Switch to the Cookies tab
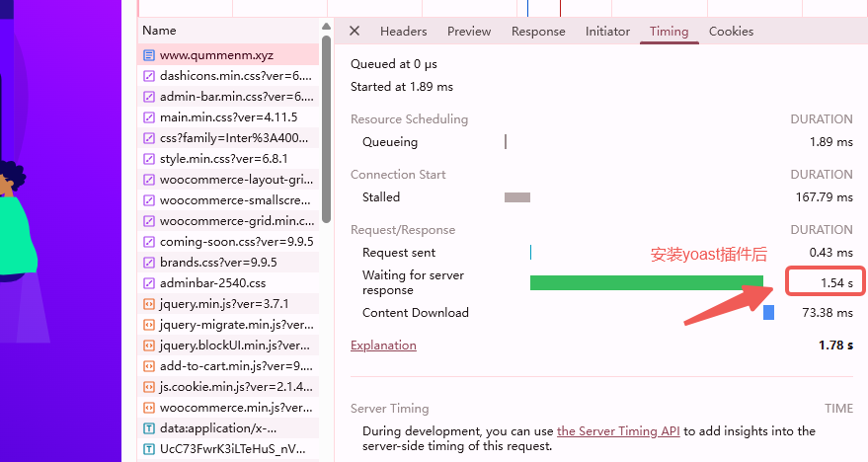Viewport: 868px width, 462px height. point(731,32)
